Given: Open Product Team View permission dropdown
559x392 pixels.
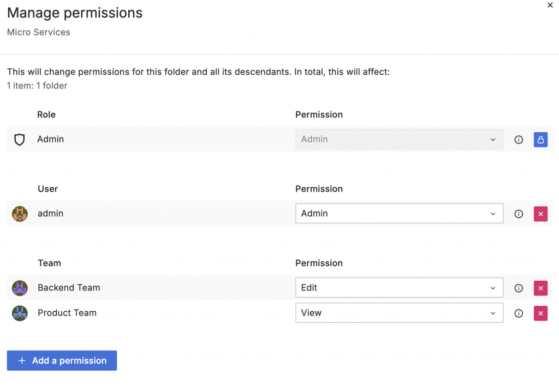Looking at the screenshot, I should [399, 313].
